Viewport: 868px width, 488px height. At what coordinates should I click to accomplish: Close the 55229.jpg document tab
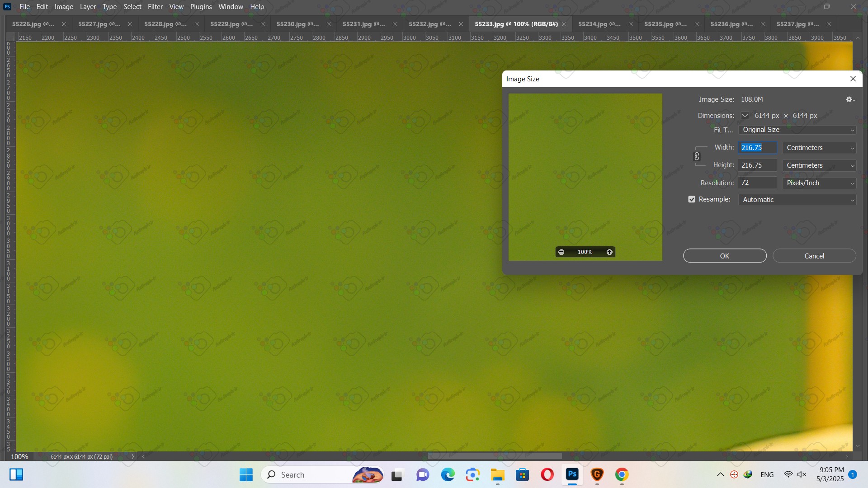(x=262, y=24)
